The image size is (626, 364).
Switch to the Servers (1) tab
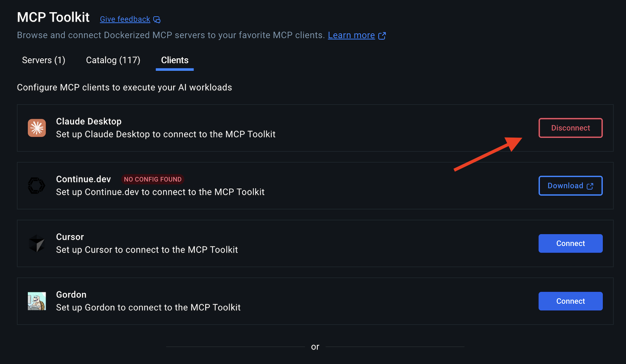point(43,60)
